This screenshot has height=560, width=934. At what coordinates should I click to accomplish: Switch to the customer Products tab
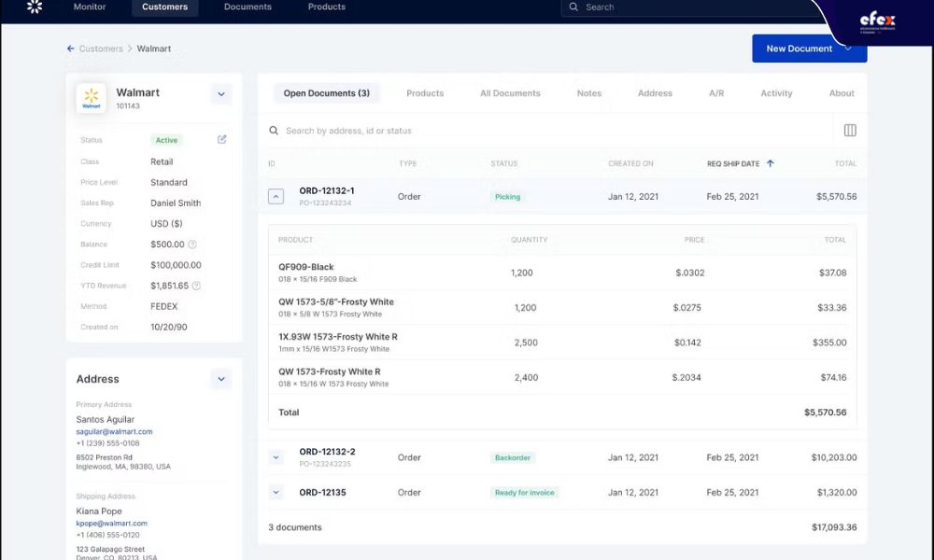tap(425, 93)
